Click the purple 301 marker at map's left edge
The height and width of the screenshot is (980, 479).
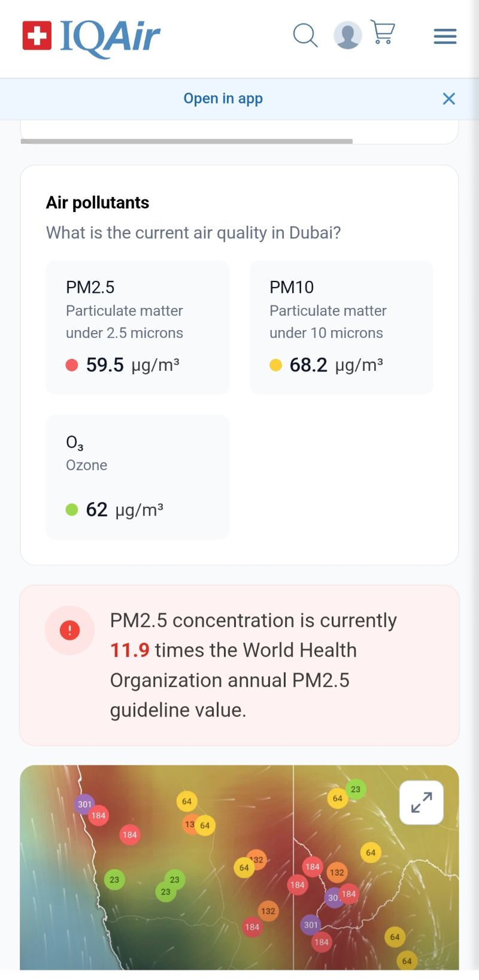(x=84, y=804)
